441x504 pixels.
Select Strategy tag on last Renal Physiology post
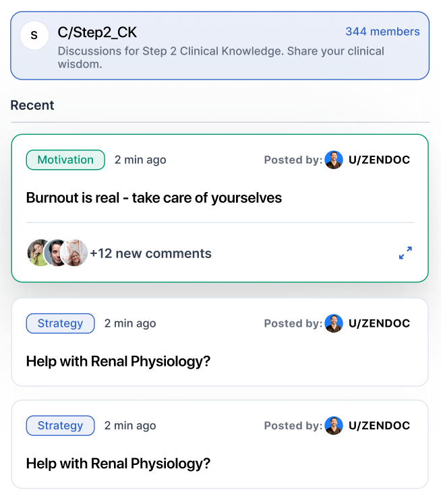pos(60,426)
